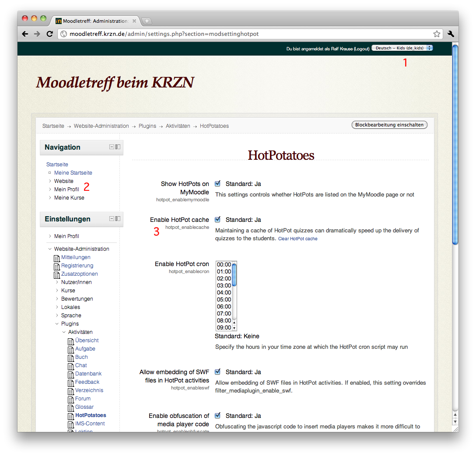Toggle Allow embedding of SWF checkbox
The height and width of the screenshot is (456, 476).
[x=218, y=372]
